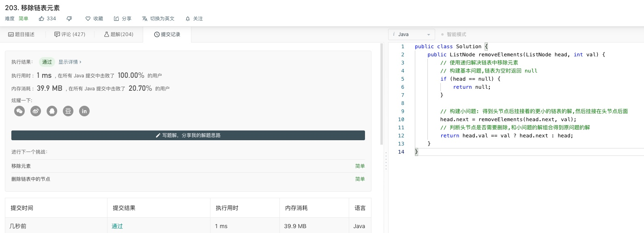This screenshot has width=644, height=233.
Task: Click 写题解 share solution button
Action: tap(188, 135)
